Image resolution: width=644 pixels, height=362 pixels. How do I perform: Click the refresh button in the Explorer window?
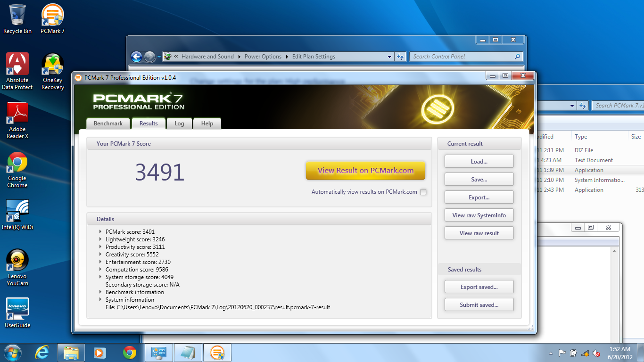(583, 106)
